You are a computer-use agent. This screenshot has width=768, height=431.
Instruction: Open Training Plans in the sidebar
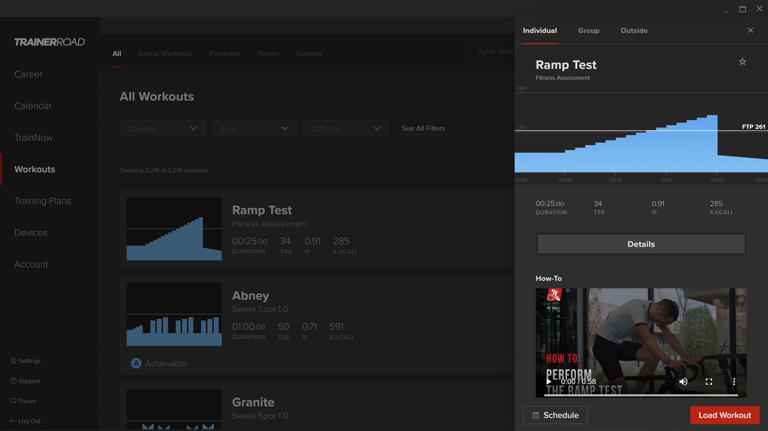[43, 201]
